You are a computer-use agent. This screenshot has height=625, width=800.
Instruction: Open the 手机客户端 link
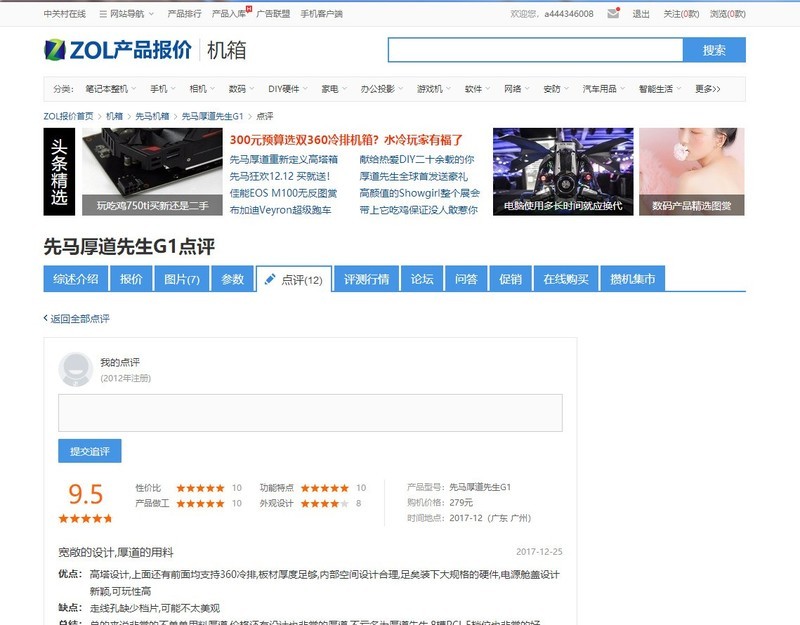click(x=321, y=14)
